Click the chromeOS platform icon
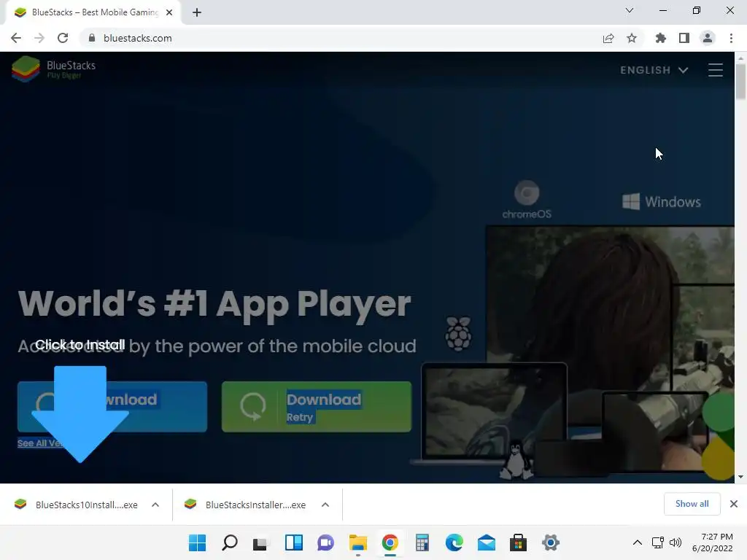 click(x=527, y=200)
